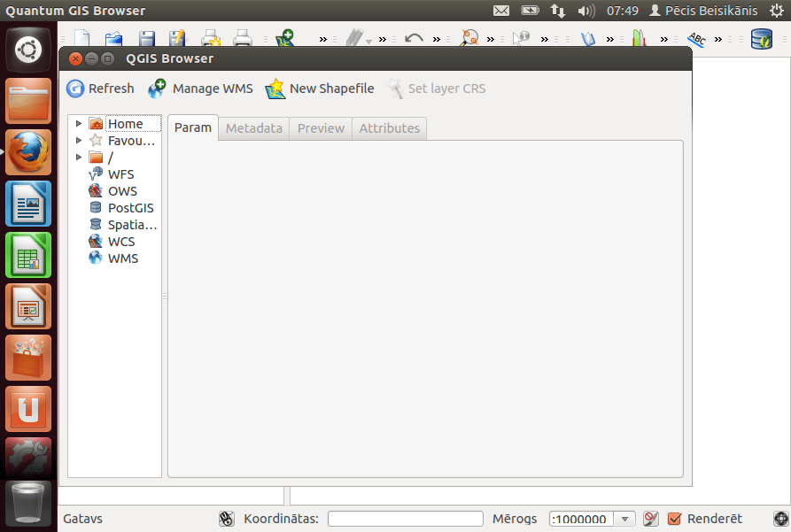Click the New Project blank page icon

pyautogui.click(x=82, y=38)
